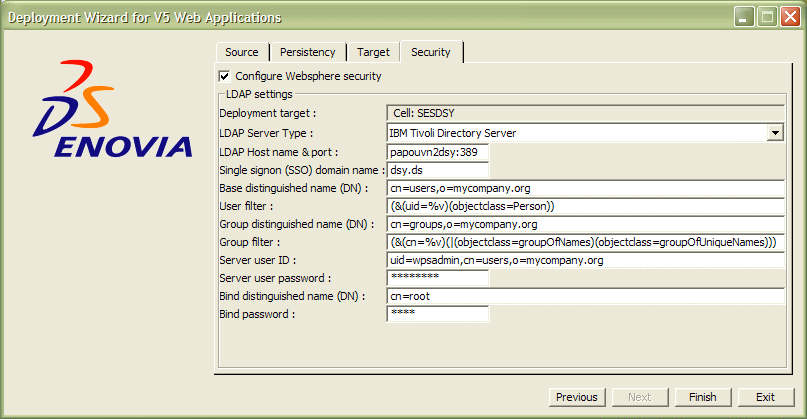Click the ENOVIA DS logo
Screen dimensions: 807x419
point(112,109)
